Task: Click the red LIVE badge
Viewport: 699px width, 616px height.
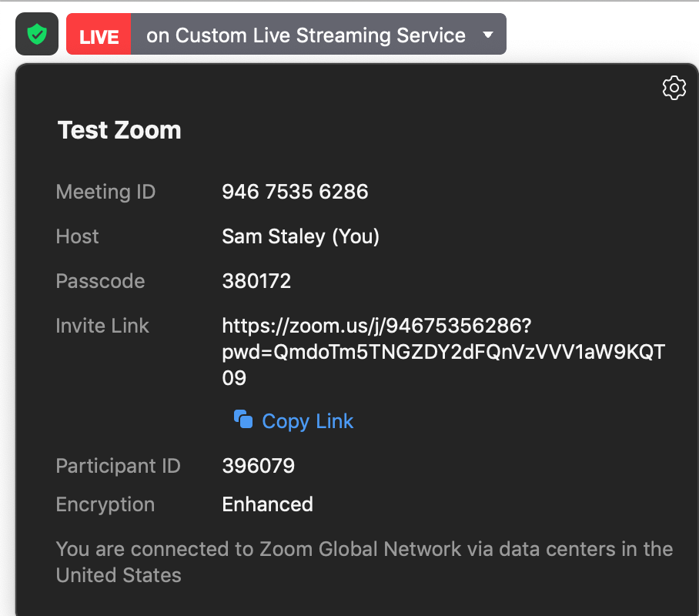Action: point(99,34)
